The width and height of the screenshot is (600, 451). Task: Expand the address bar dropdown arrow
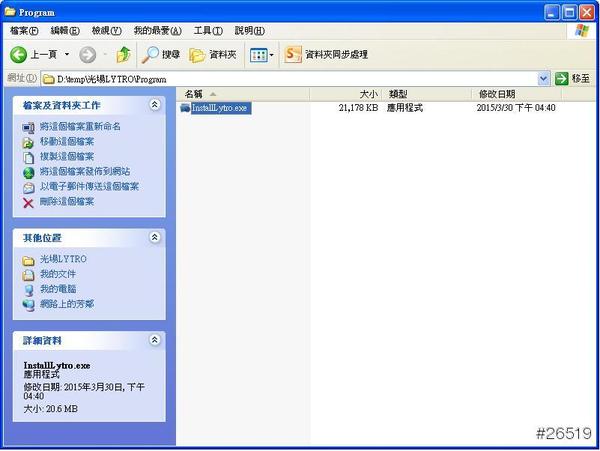click(543, 79)
